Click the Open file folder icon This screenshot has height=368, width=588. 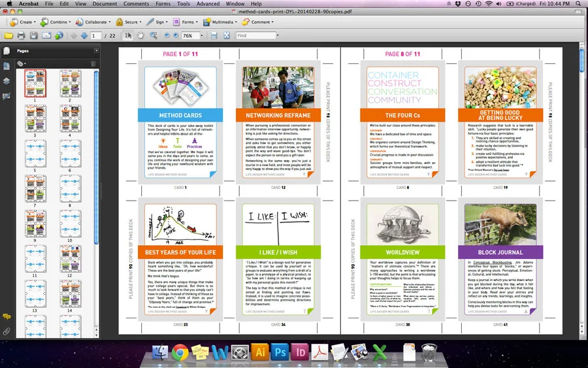pos(8,36)
